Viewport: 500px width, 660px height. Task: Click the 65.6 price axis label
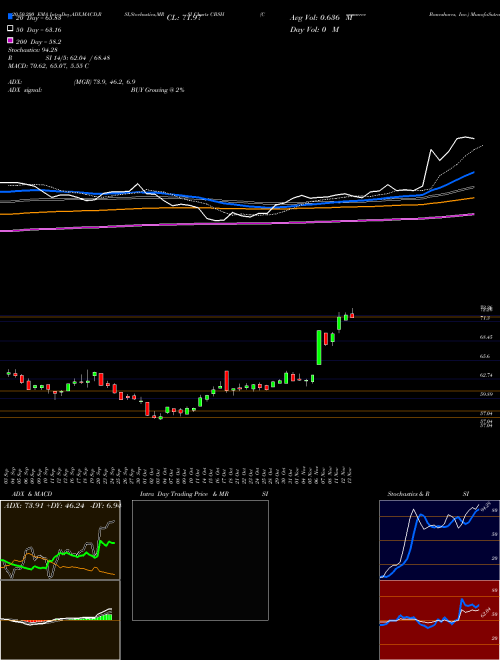(485, 356)
